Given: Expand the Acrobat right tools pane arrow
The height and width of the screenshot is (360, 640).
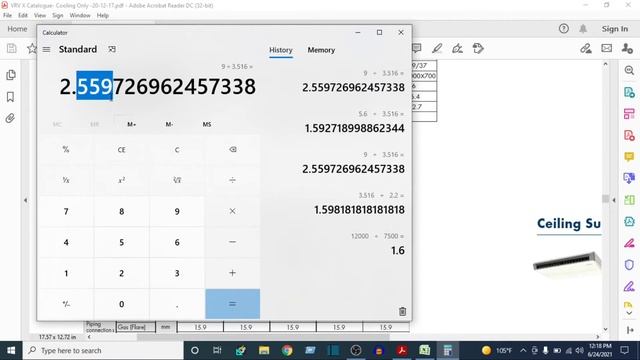Looking at the screenshot, I should [x=614, y=200].
